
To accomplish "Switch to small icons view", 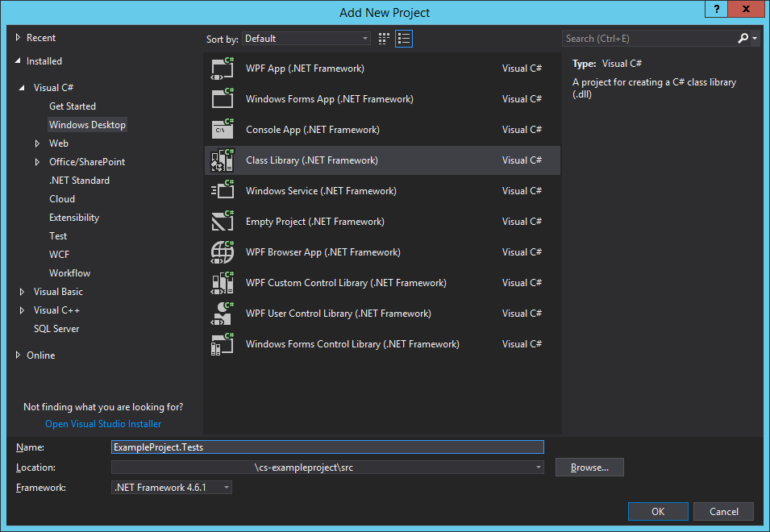I will tap(385, 39).
